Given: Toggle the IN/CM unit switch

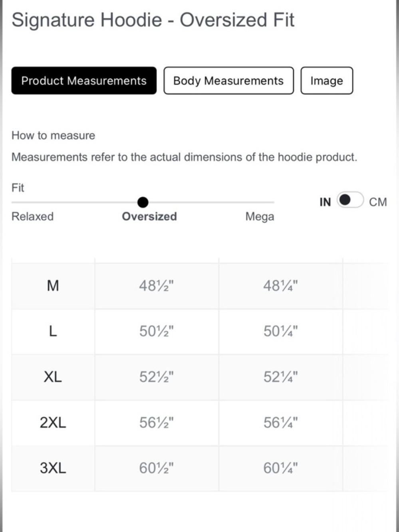Looking at the screenshot, I should coord(350,200).
